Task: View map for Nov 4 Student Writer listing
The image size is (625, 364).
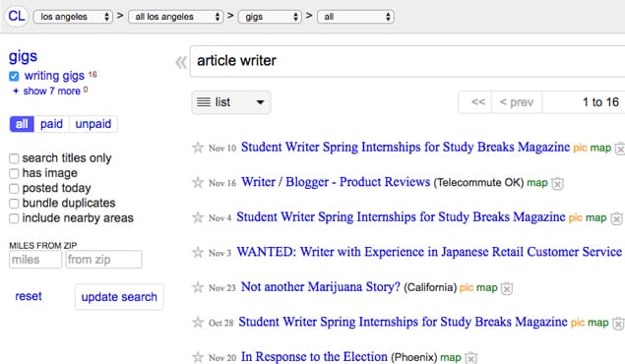Action: click(x=595, y=217)
